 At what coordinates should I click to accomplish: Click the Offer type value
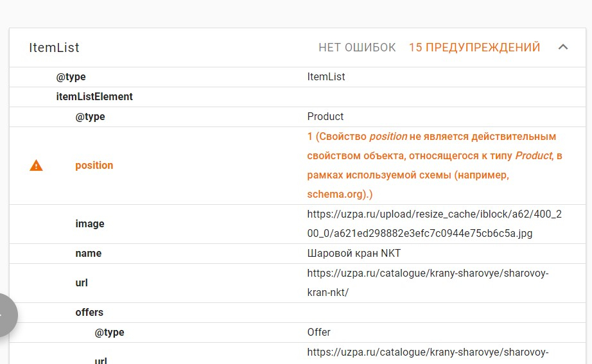(319, 333)
